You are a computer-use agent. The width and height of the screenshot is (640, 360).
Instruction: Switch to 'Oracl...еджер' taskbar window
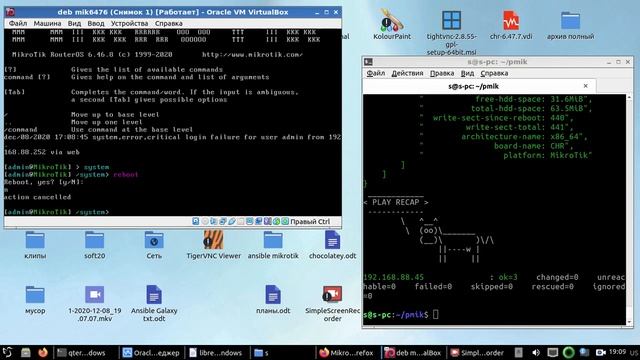tap(151, 353)
